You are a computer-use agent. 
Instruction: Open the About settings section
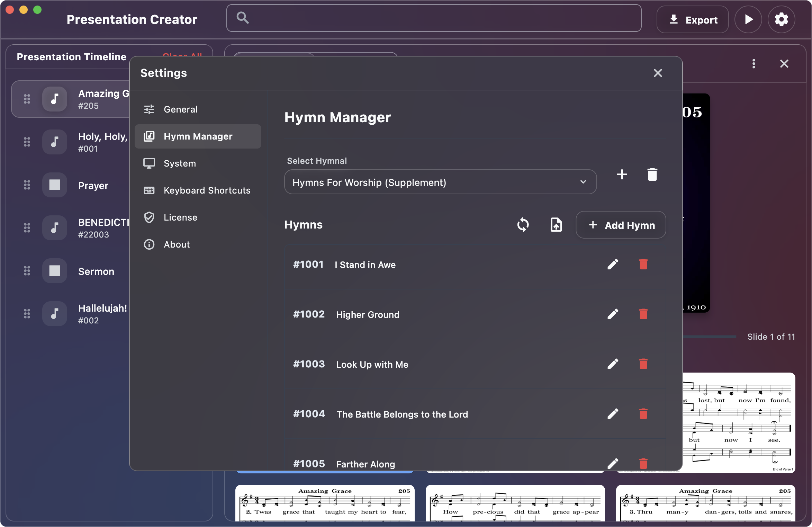[x=177, y=244]
